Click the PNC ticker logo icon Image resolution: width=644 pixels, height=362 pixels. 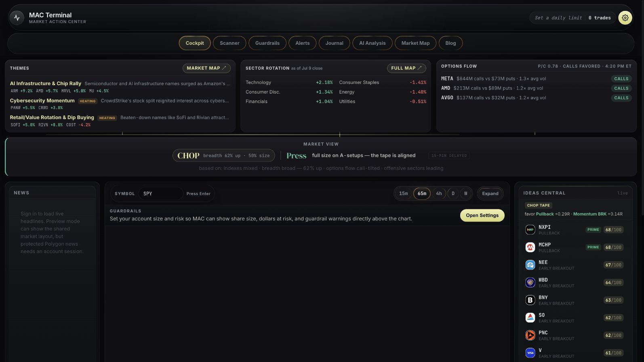click(530, 335)
